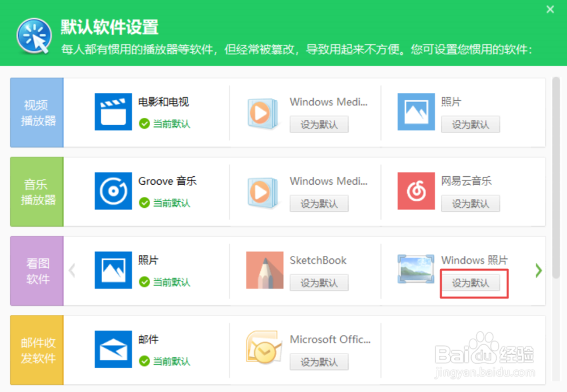Click the 照片 icon in 看图软件 row
Viewport: 567px width, 392px height.
click(x=113, y=270)
